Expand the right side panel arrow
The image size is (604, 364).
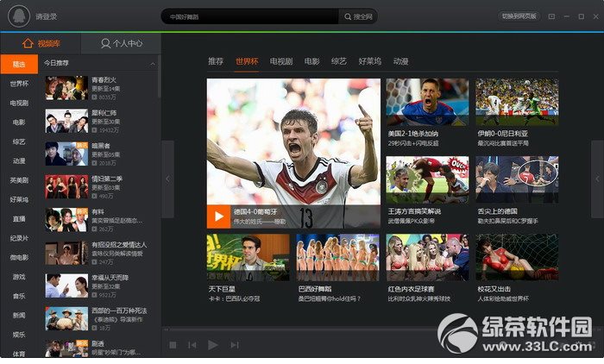[x=597, y=179]
